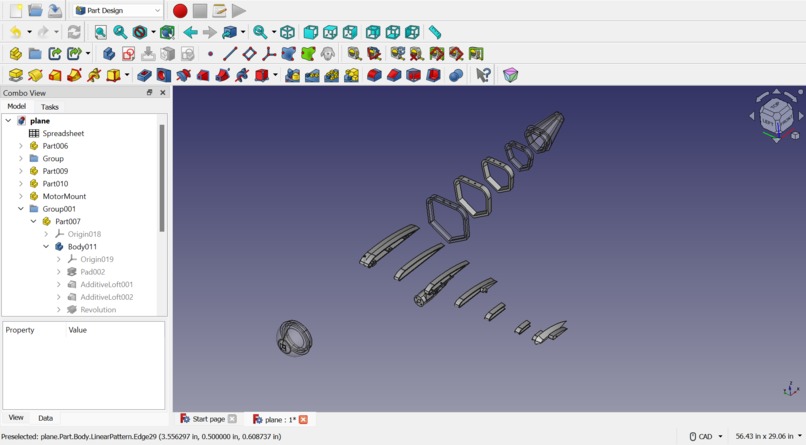Click the Hole feature icon
The width and height of the screenshot is (806, 445).
(163, 75)
